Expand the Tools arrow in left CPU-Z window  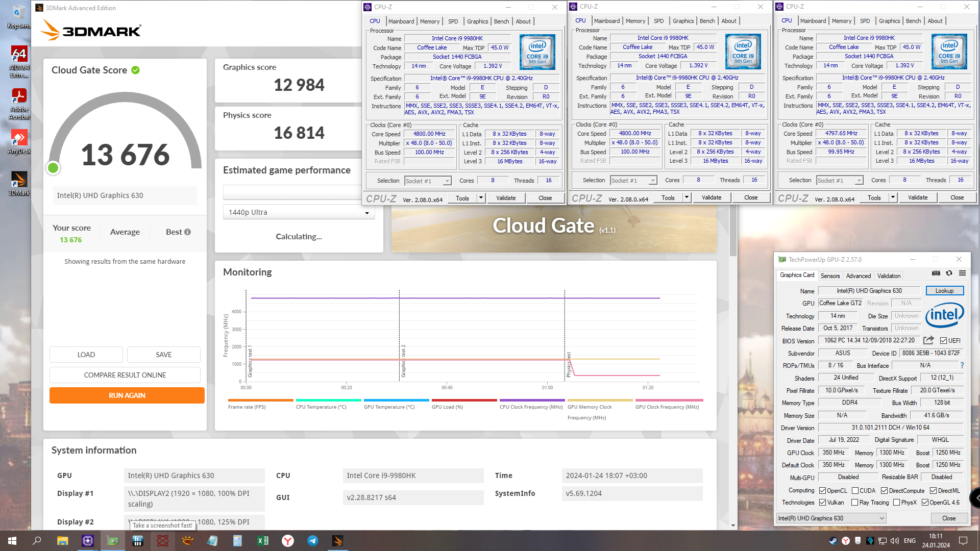coord(481,198)
